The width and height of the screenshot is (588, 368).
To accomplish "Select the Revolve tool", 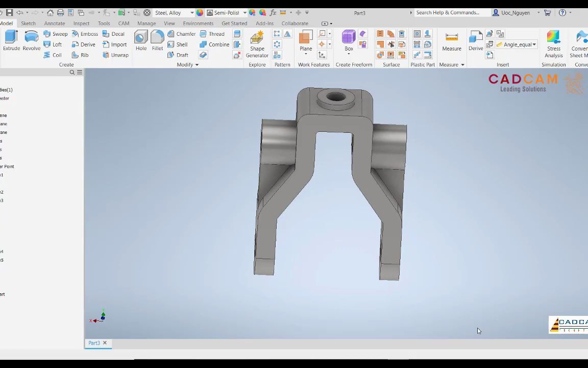I will click(x=31, y=41).
